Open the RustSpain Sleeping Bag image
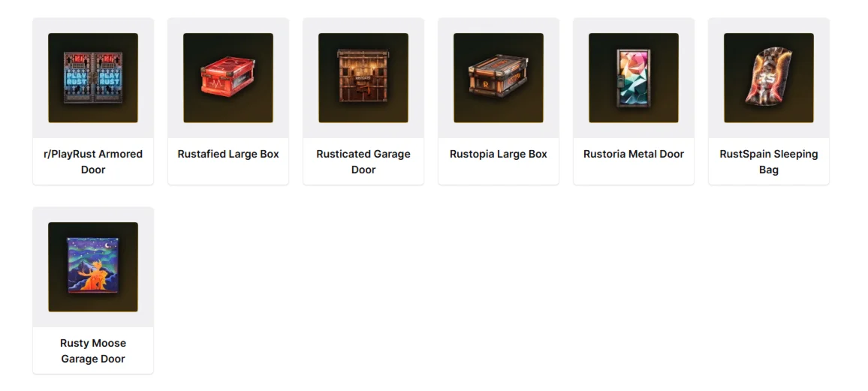This screenshot has width=868, height=391. point(768,78)
